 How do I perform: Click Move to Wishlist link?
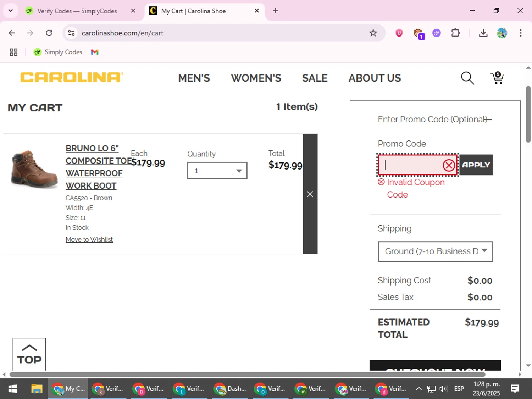pyautogui.click(x=89, y=239)
